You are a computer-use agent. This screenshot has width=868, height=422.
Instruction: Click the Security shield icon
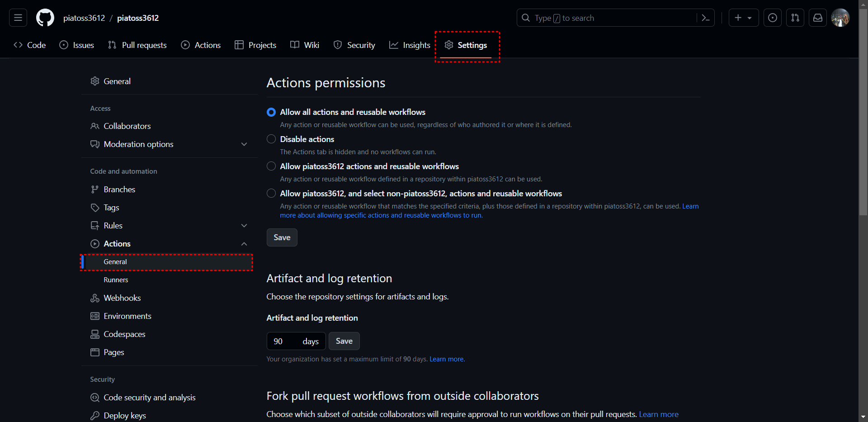(338, 45)
